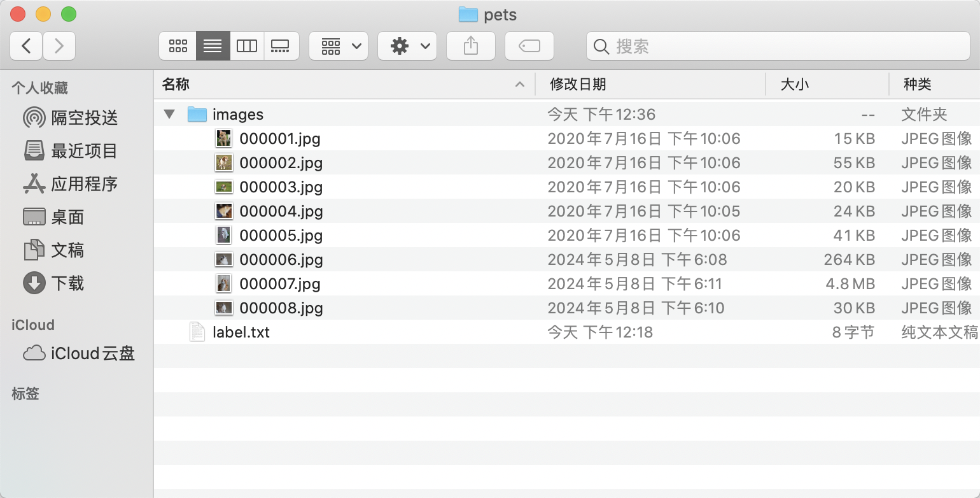Select the label.txt file icon
The width and height of the screenshot is (980, 498).
198,332
